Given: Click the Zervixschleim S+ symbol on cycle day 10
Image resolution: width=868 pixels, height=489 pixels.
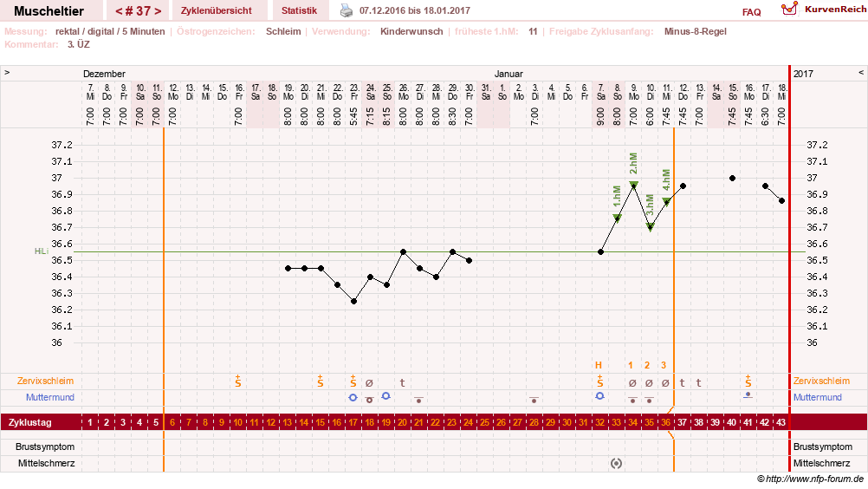Looking at the screenshot, I should [x=238, y=381].
